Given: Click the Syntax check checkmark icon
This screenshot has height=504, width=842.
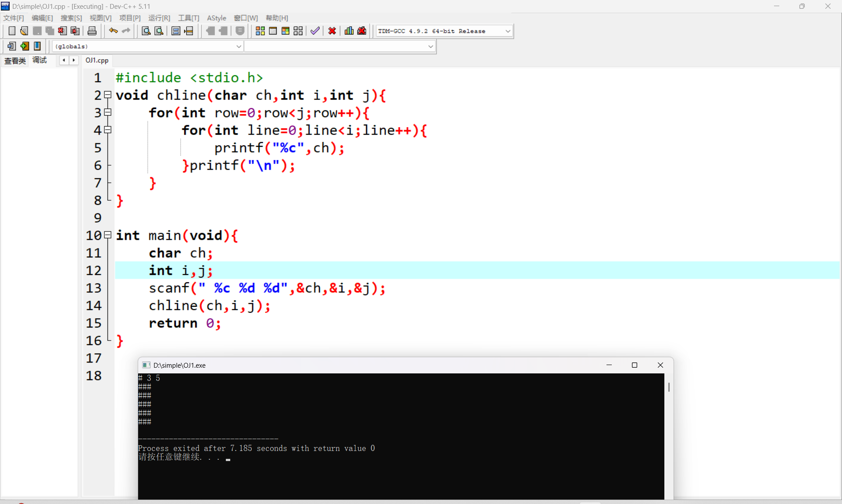Looking at the screenshot, I should pos(315,31).
